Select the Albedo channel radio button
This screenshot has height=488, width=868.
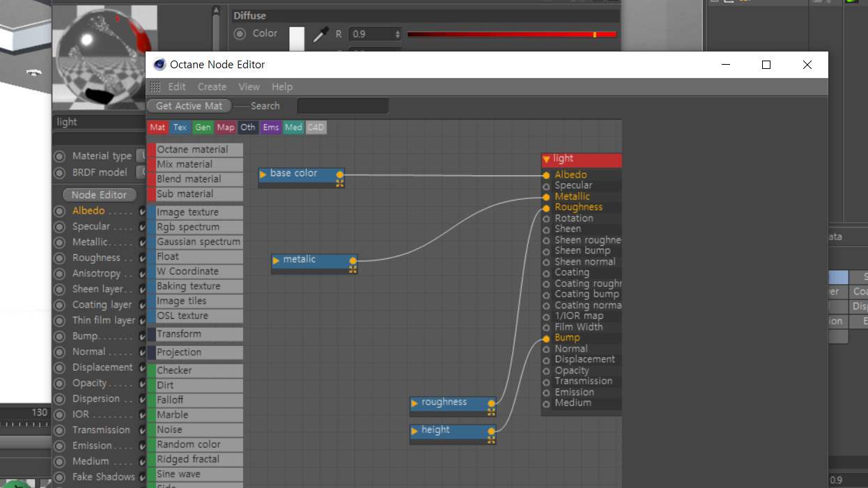[59, 211]
